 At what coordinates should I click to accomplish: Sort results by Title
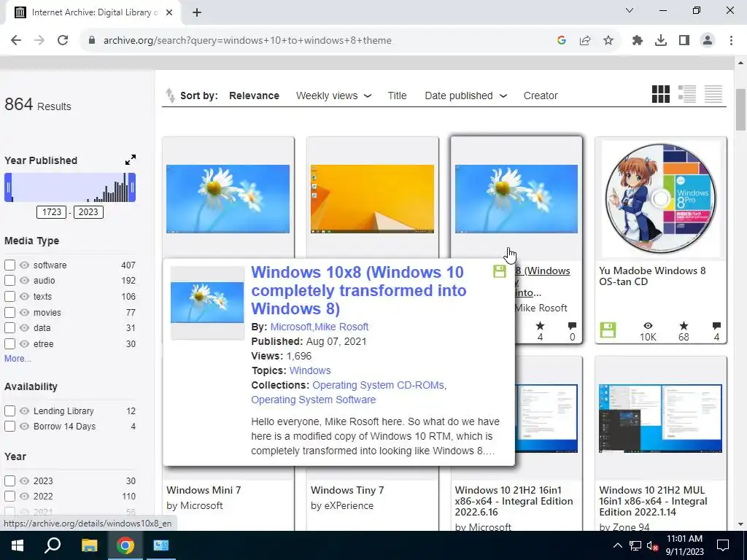(397, 96)
